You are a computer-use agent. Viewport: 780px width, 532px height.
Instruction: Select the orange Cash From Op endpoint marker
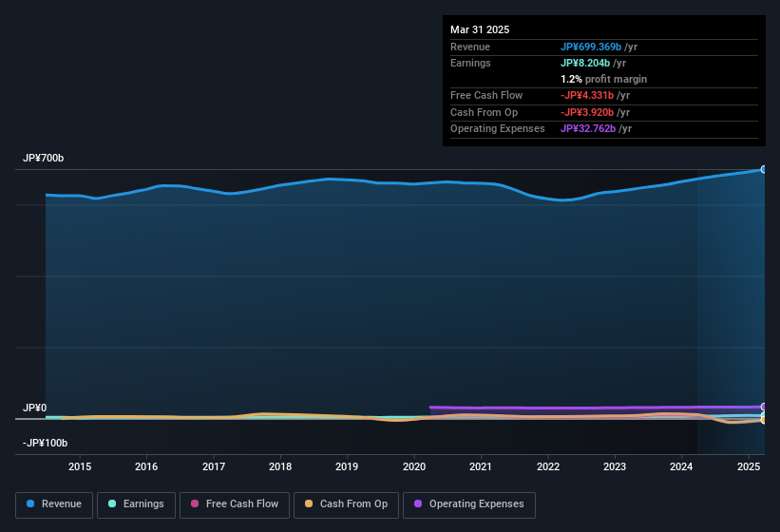pyautogui.click(x=764, y=420)
